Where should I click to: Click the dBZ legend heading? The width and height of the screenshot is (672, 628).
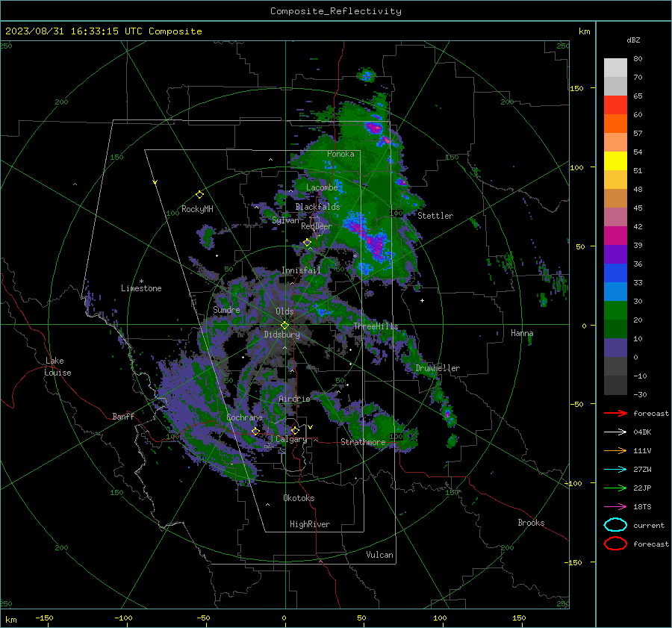633,40
